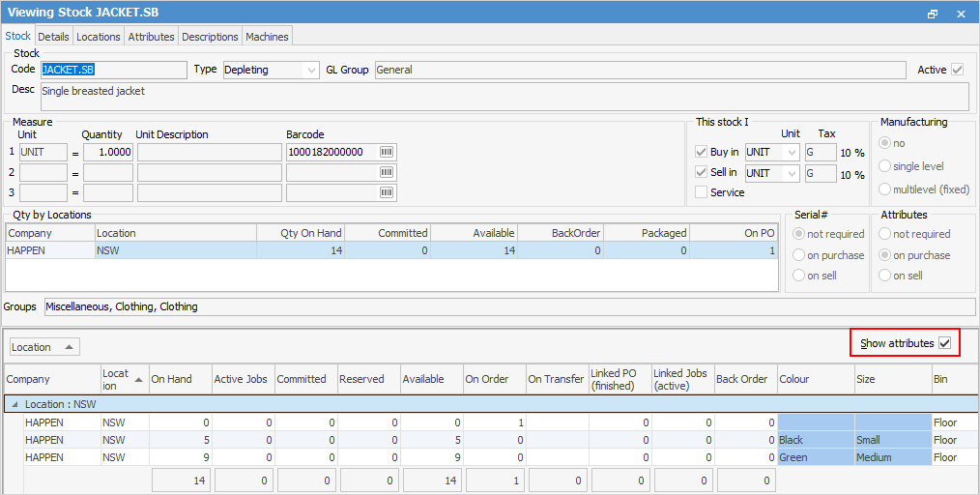Click the stock Code input field

click(112, 70)
